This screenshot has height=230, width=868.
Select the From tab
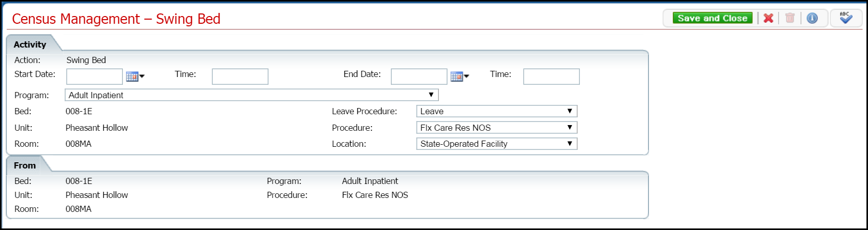(25, 165)
